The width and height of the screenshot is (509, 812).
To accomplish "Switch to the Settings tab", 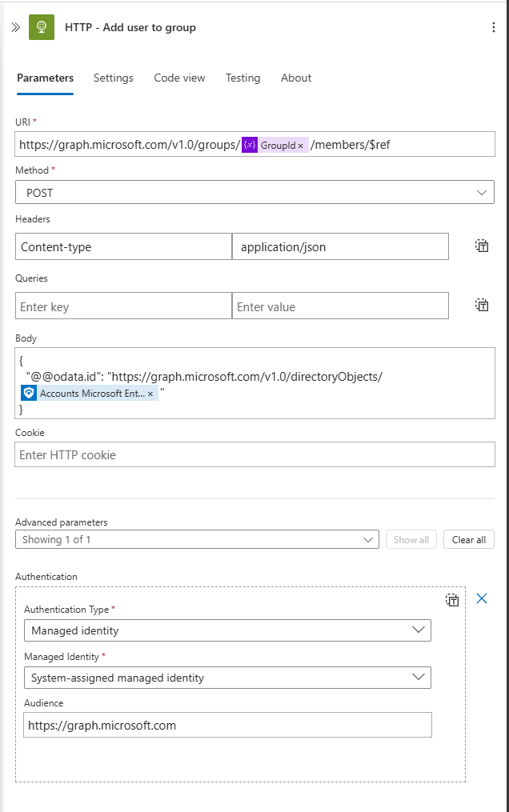I will 114,78.
